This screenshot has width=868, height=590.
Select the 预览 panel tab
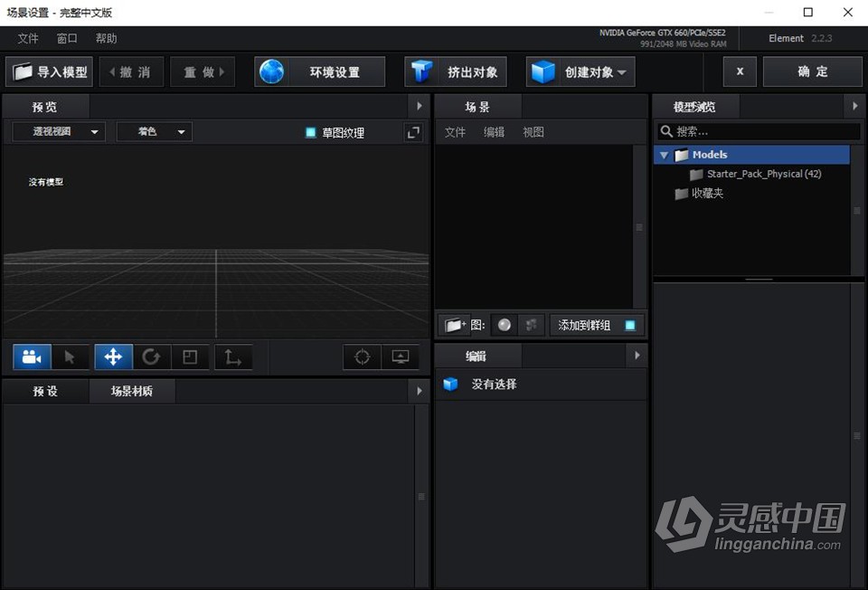[45, 107]
